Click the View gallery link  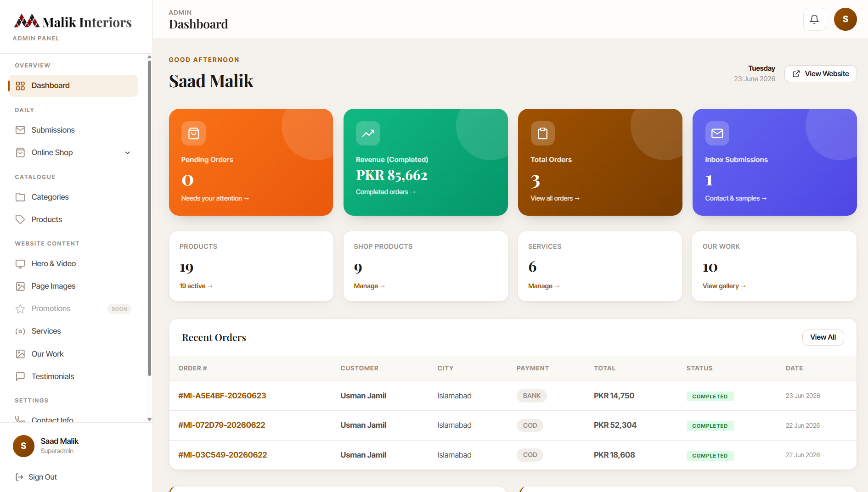pyautogui.click(x=724, y=286)
